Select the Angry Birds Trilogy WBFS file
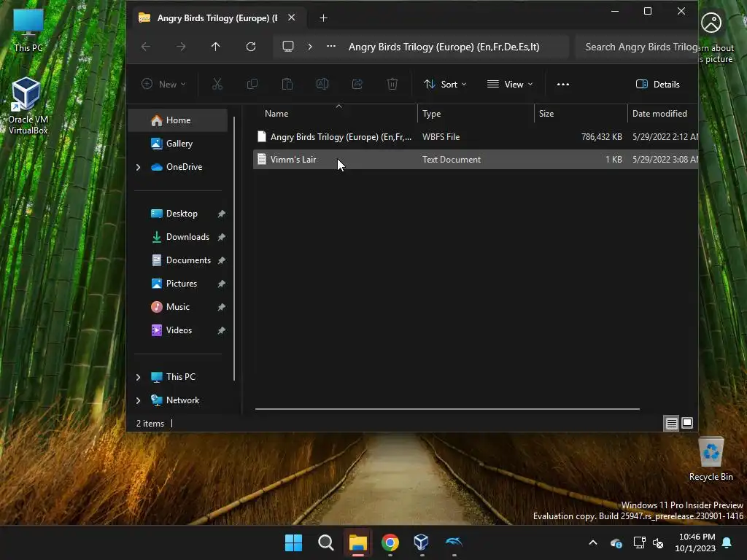Screen dimensions: 747x560 click(x=475, y=136)
